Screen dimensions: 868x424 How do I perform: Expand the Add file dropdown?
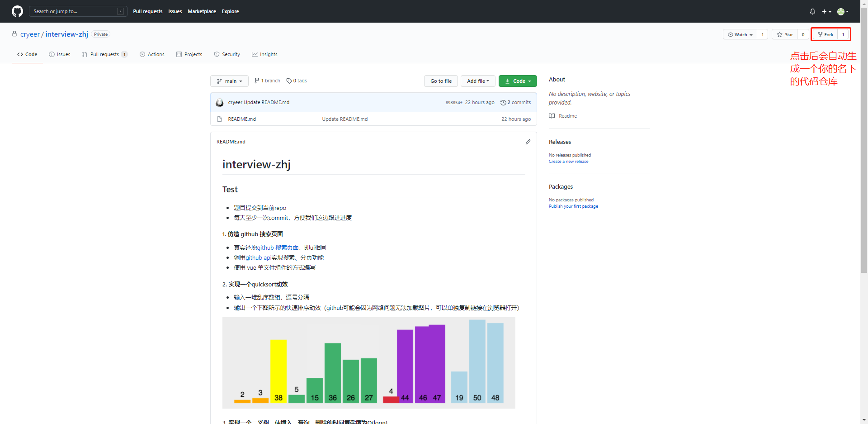click(x=478, y=81)
